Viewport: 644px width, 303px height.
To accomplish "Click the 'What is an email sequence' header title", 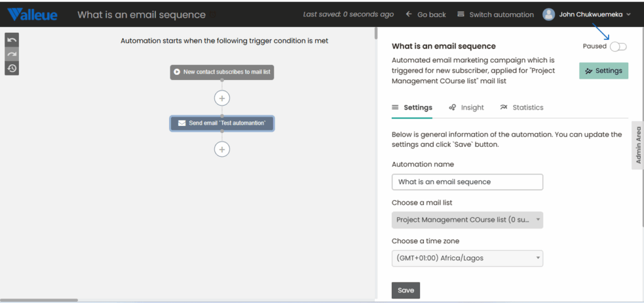I will coord(142,14).
